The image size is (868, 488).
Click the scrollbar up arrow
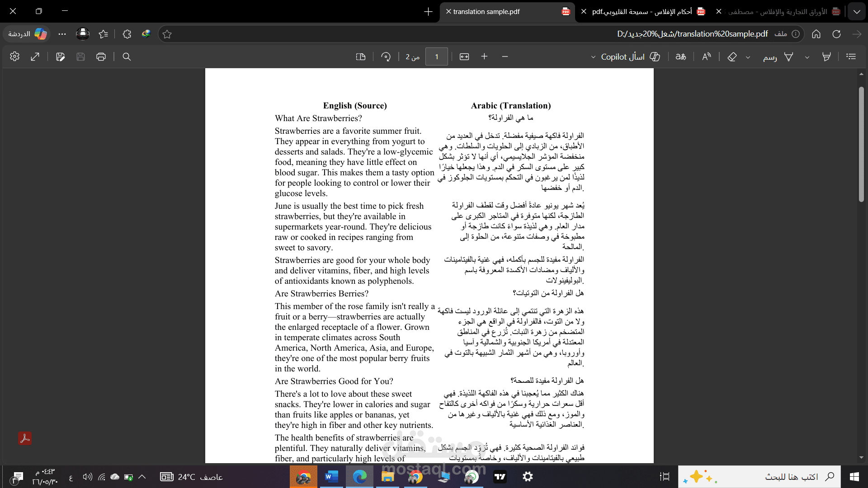pyautogui.click(x=861, y=74)
